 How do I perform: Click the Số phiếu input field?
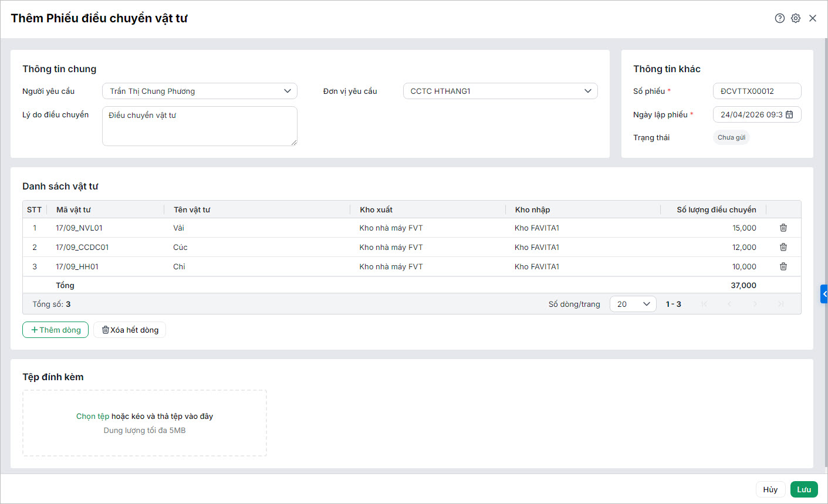tap(756, 91)
